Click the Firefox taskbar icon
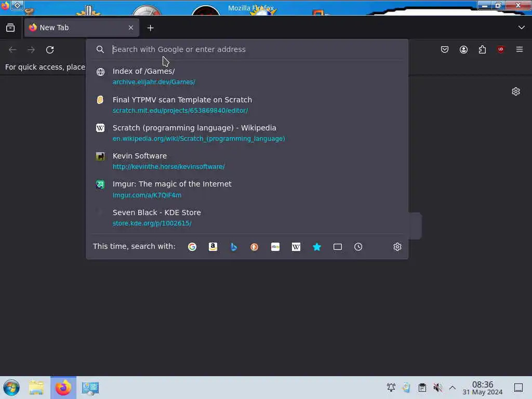Image resolution: width=532 pixels, height=399 pixels. point(63,388)
